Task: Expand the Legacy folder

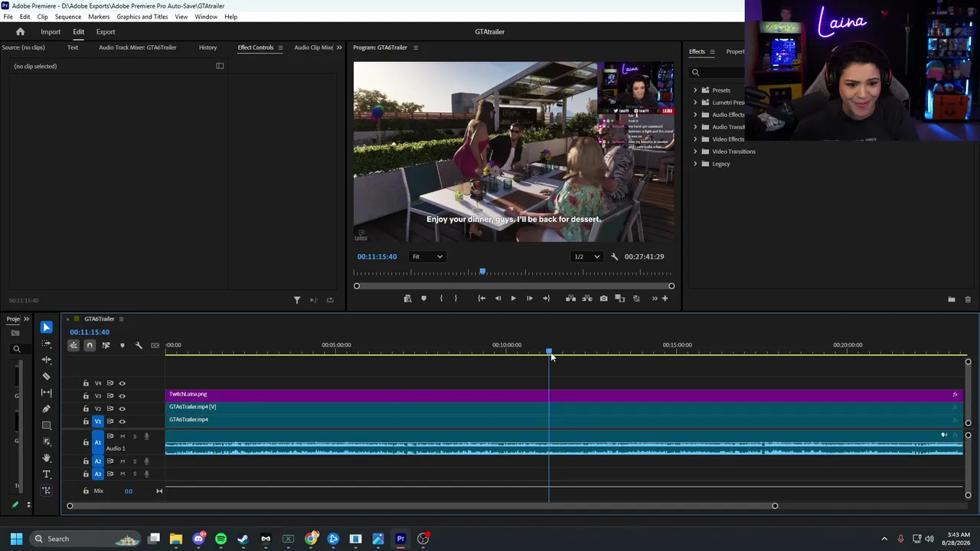Action: click(x=695, y=164)
